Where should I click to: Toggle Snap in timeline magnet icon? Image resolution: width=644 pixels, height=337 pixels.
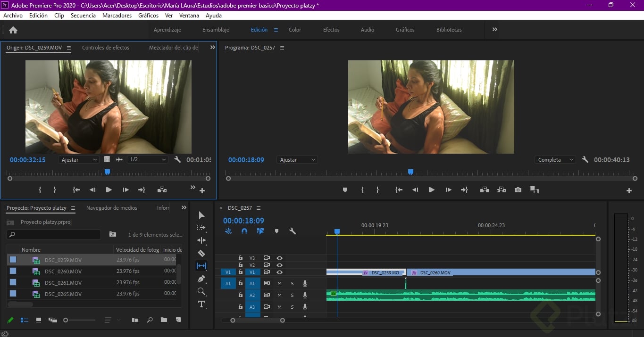(x=244, y=231)
